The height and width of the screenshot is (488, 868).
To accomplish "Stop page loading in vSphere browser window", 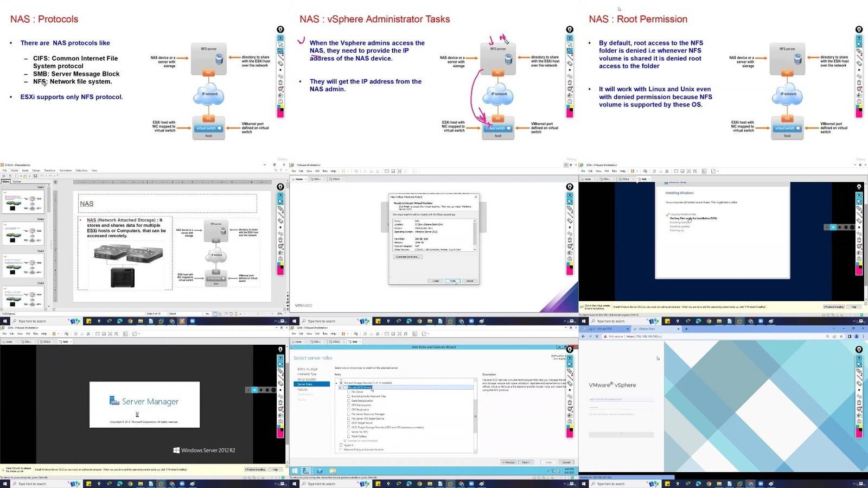I will click(597, 337).
